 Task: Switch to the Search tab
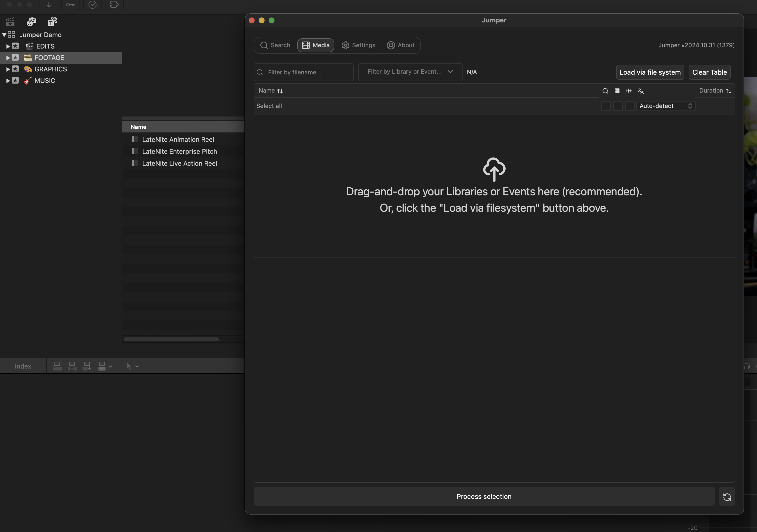tap(275, 45)
